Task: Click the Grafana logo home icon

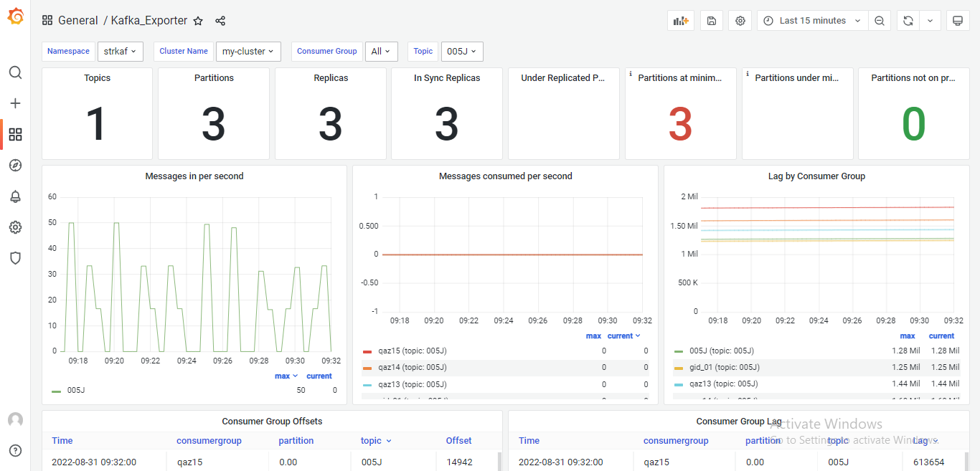Action: pyautogui.click(x=15, y=16)
